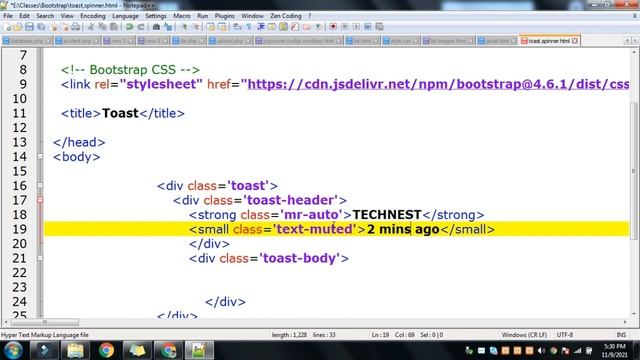Collapse the toast-header fold on line 17
This screenshot has height=360, width=640.
40,200
